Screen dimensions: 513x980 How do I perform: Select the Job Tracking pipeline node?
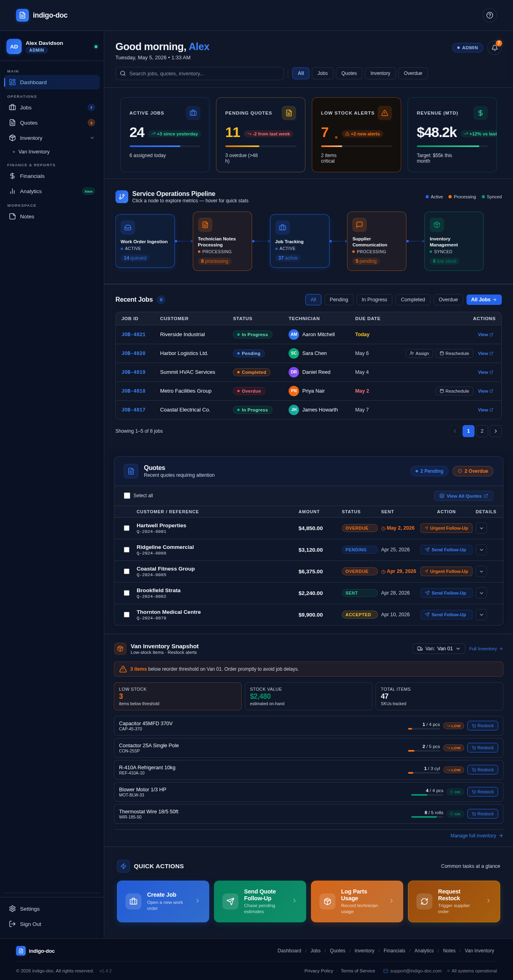click(x=300, y=241)
